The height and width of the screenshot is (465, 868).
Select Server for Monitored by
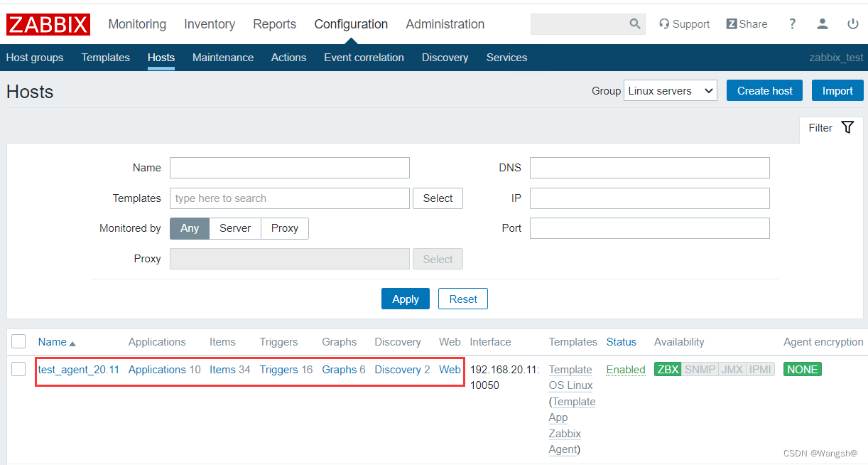pyautogui.click(x=235, y=228)
